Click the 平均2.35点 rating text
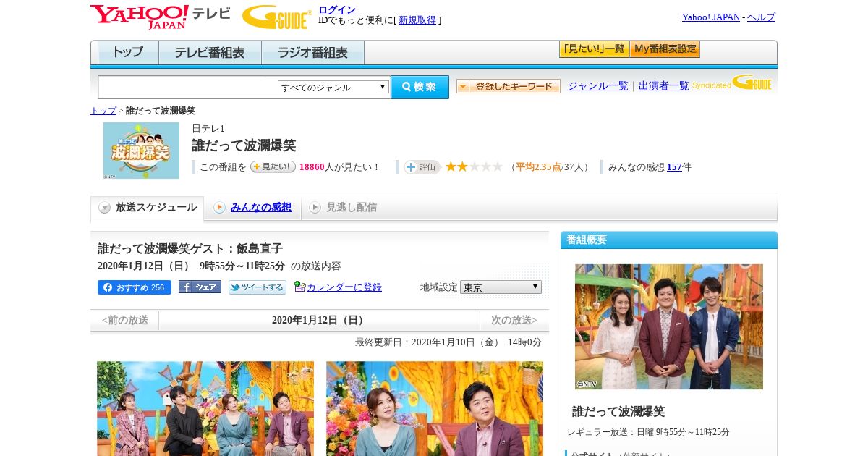The width and height of the screenshot is (868, 456). tap(539, 167)
